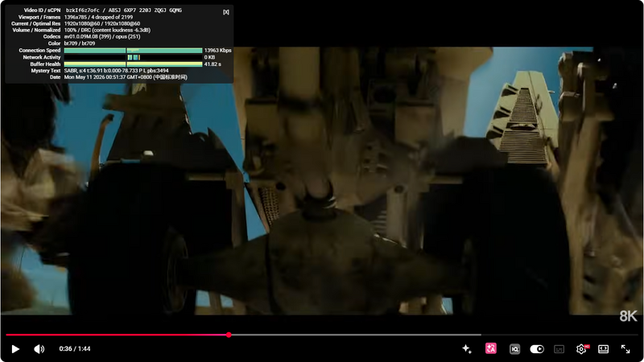Turn on subtitles with the captions icon
The width and height of the screenshot is (644, 362).
point(559,349)
